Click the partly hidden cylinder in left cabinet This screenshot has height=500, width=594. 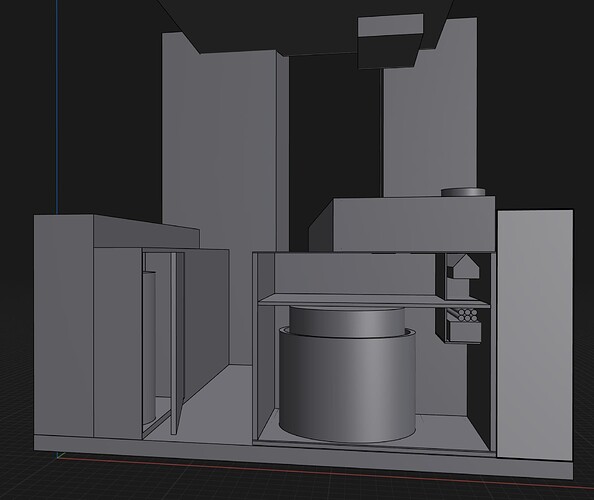(x=149, y=347)
